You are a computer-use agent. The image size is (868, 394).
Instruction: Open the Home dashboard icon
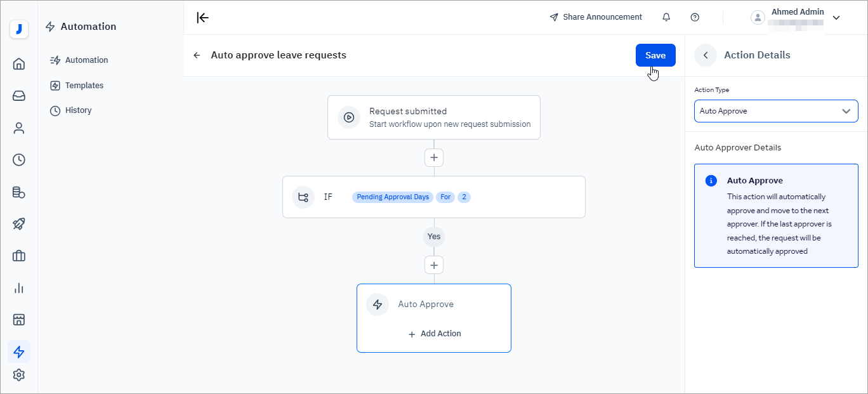(19, 63)
